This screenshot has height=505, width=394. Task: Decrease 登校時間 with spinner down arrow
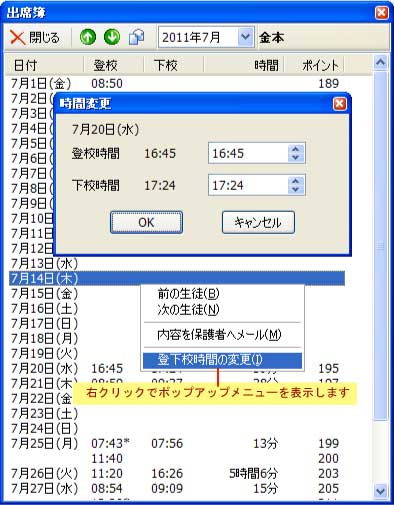(x=296, y=158)
